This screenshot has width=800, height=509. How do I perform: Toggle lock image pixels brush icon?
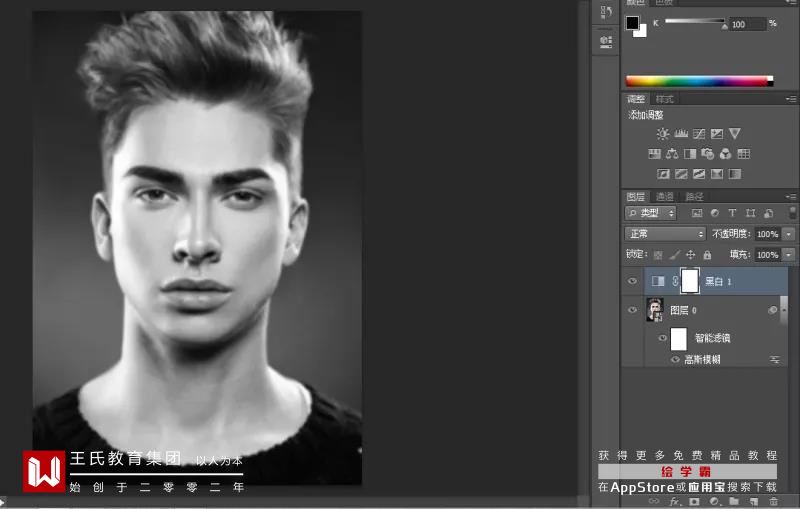674,254
